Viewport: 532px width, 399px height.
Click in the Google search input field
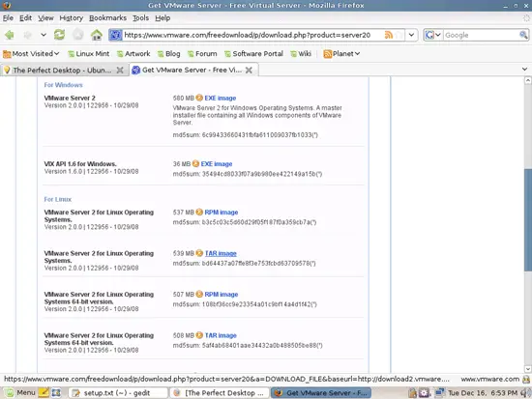click(481, 35)
